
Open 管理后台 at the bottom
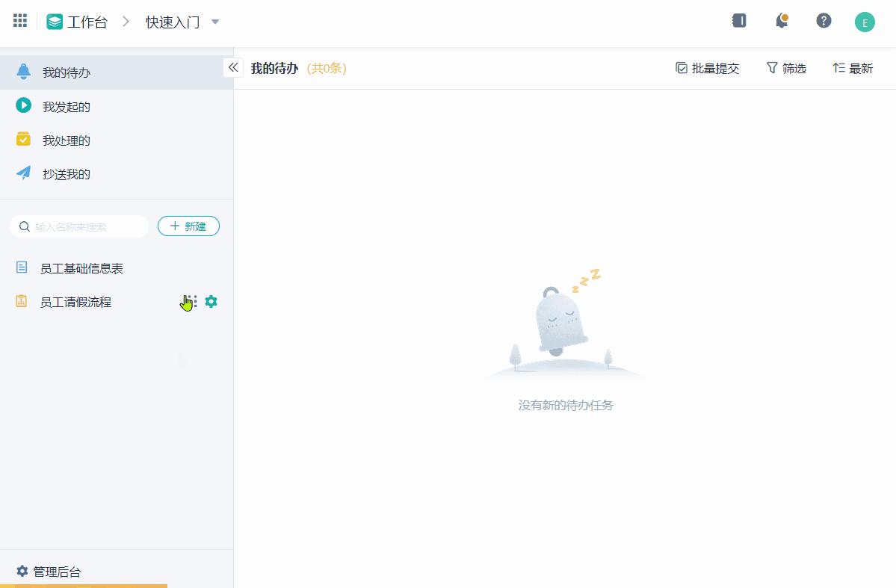[49, 571]
